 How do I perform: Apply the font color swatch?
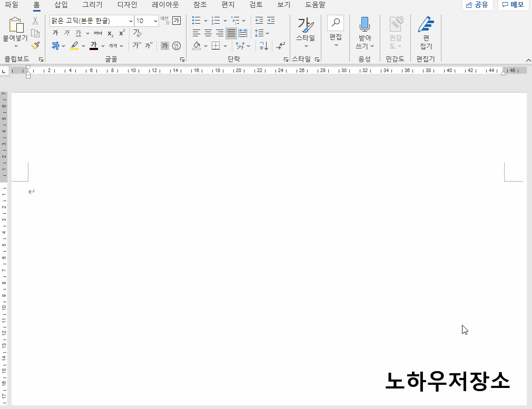pyautogui.click(x=94, y=45)
